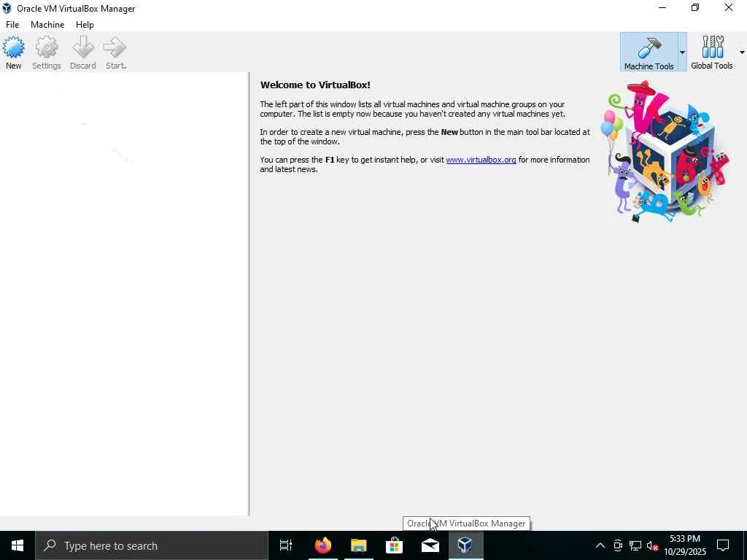Click the New virtual machine icon

(13, 47)
